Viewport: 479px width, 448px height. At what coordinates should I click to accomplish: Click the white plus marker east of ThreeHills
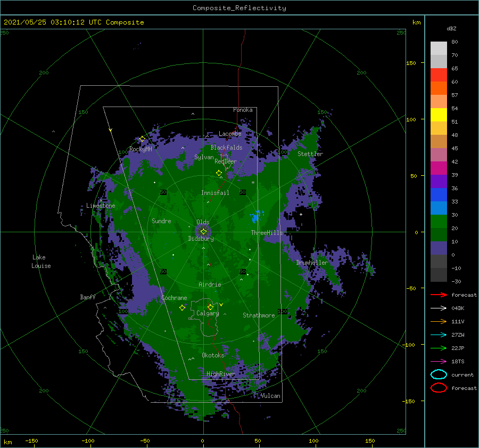(301, 214)
